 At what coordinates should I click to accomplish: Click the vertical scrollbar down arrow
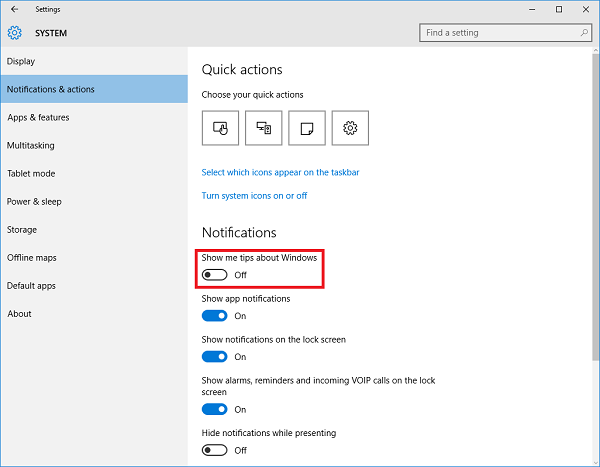coord(594,460)
